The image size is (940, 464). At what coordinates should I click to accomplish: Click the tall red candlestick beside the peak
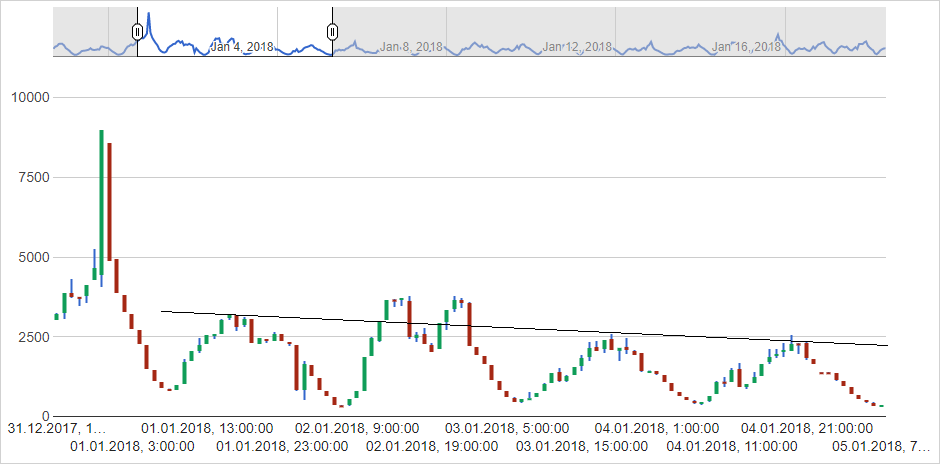coord(110,201)
